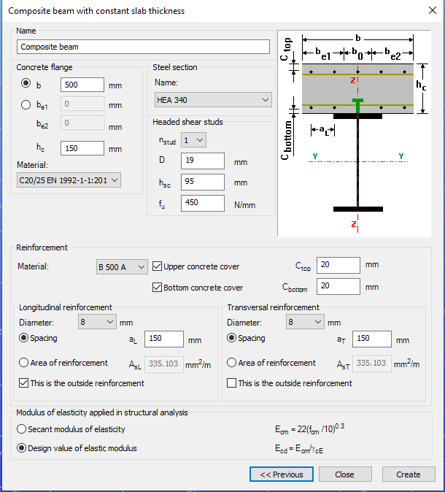Toggle the Bottom concrete cover checkbox
Viewport: 445px width, 492px height.
coord(157,287)
